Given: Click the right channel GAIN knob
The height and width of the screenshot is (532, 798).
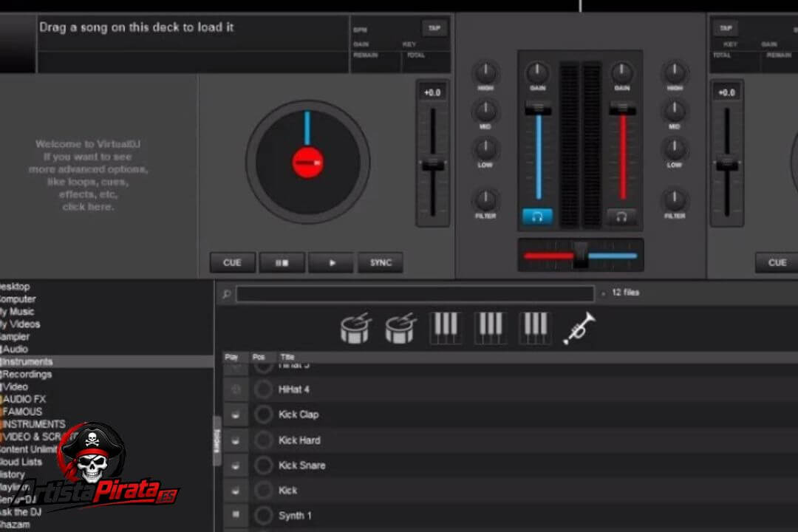Looking at the screenshot, I should [x=622, y=73].
